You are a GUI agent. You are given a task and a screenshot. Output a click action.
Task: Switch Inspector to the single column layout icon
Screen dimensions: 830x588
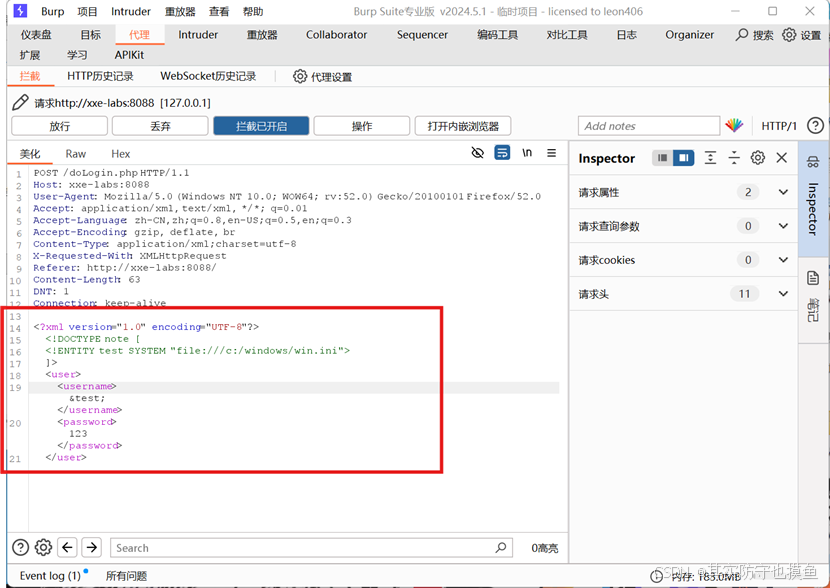pyautogui.click(x=662, y=158)
